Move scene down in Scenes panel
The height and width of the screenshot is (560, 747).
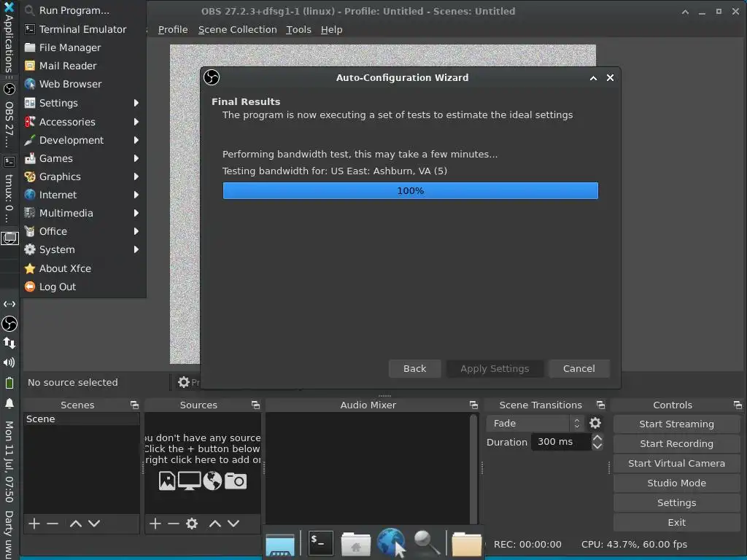(x=94, y=524)
